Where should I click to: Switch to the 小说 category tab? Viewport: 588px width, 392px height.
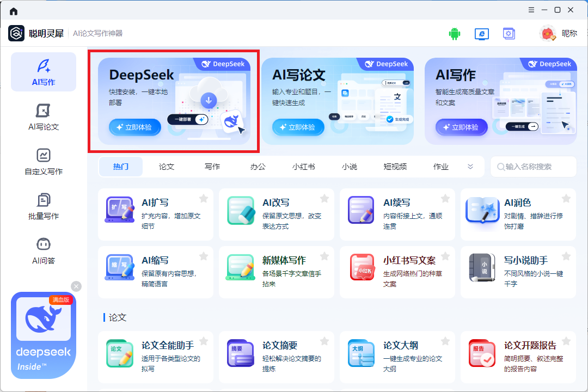click(x=350, y=167)
